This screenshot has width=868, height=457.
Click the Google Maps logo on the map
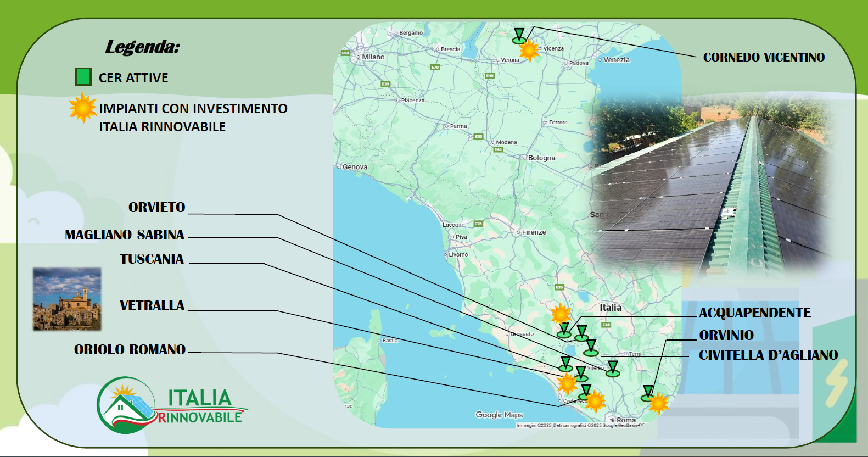click(x=499, y=415)
